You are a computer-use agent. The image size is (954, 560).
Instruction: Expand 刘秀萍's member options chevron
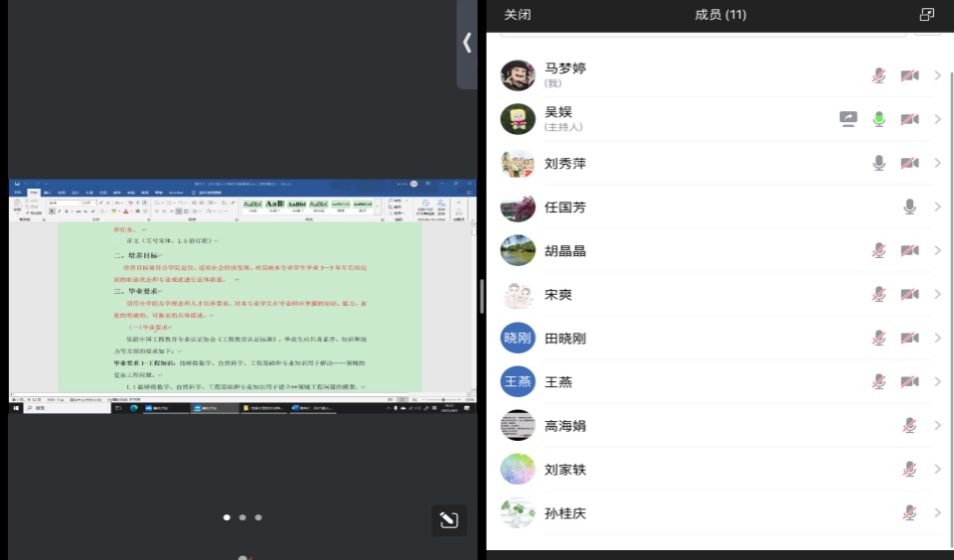[x=937, y=163]
